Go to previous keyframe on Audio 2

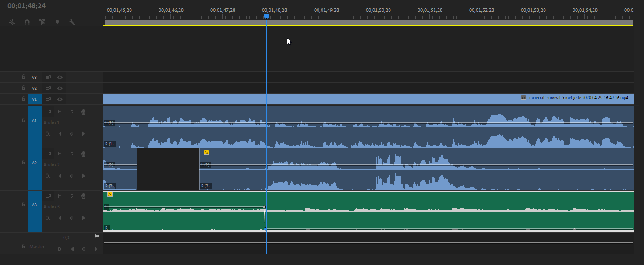(x=60, y=176)
